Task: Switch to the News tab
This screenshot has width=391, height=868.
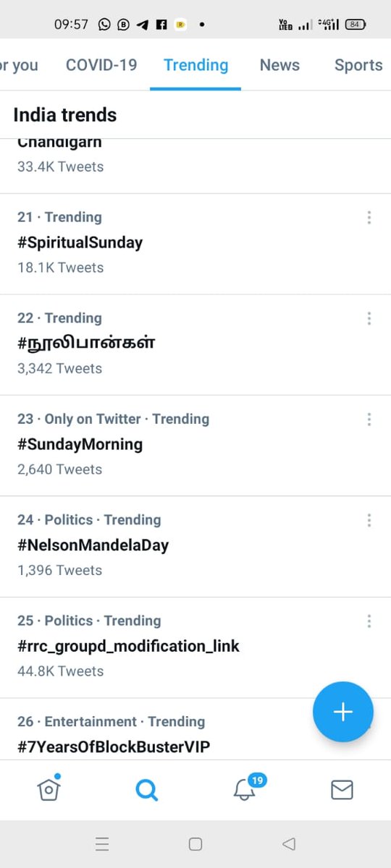Action: point(279,65)
